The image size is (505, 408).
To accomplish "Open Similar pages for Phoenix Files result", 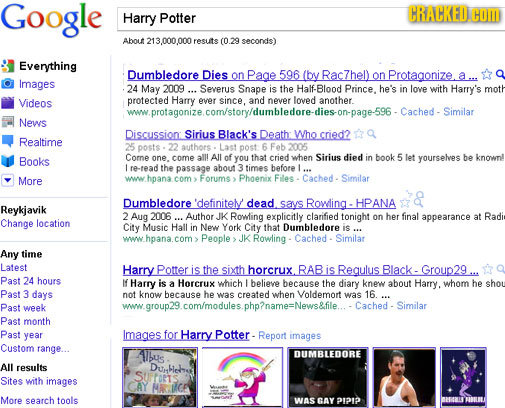I will click(355, 178).
